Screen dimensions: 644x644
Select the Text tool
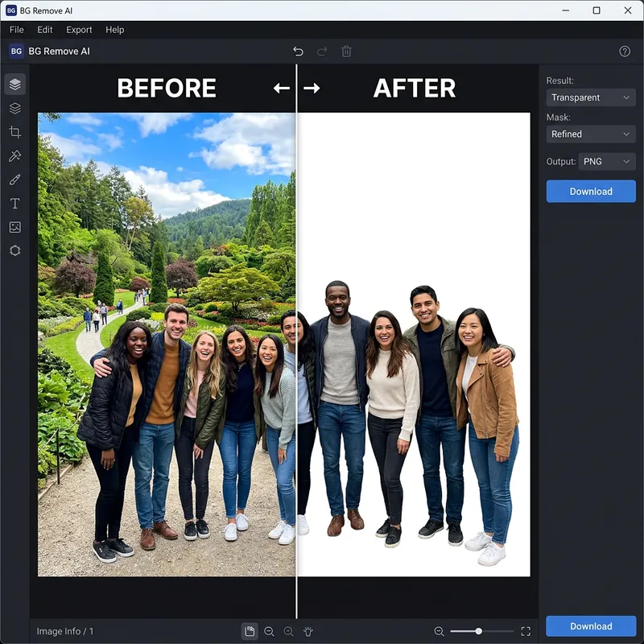14,204
